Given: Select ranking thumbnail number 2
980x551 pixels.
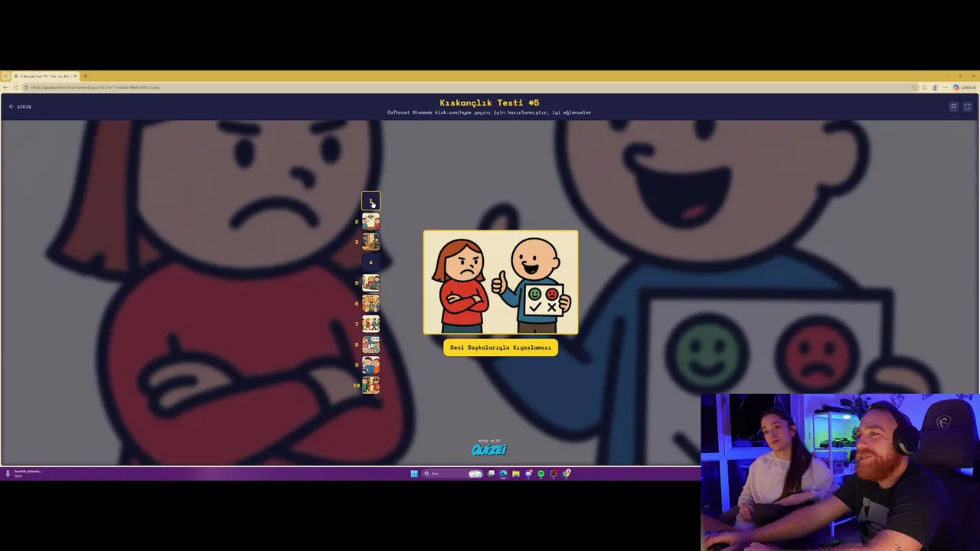Looking at the screenshot, I should 371,222.
